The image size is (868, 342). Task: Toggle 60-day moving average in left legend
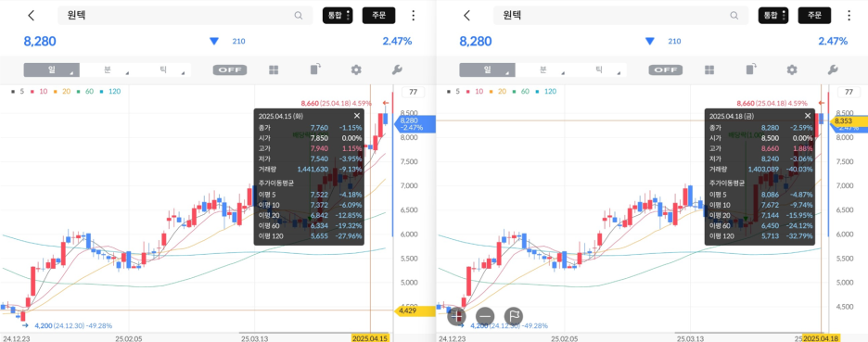pyautogui.click(x=85, y=92)
